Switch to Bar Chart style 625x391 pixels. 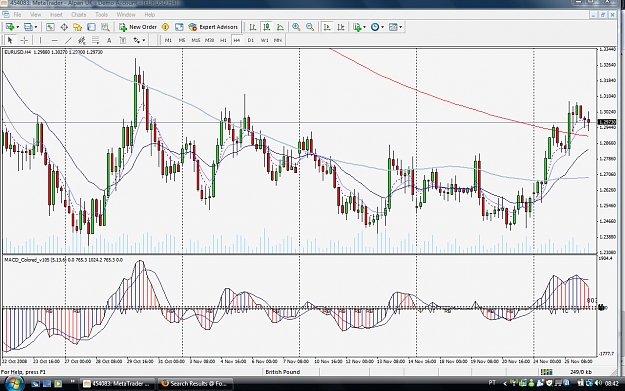point(253,27)
